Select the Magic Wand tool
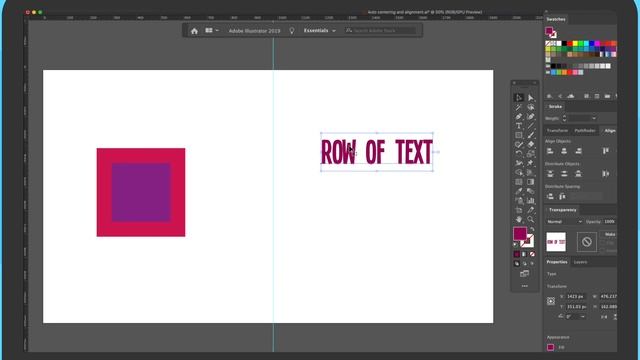This screenshot has height=360, width=640. pyautogui.click(x=519, y=107)
